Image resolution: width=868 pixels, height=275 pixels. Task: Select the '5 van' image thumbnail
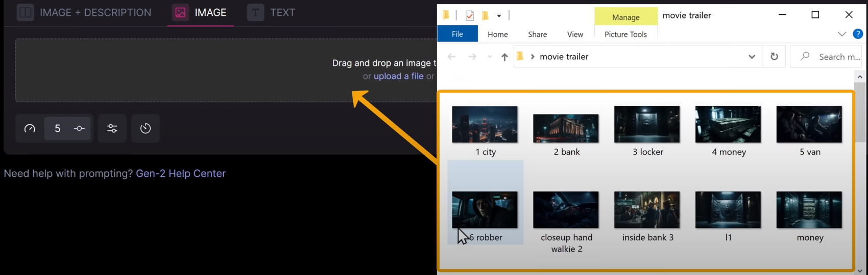[809, 124]
